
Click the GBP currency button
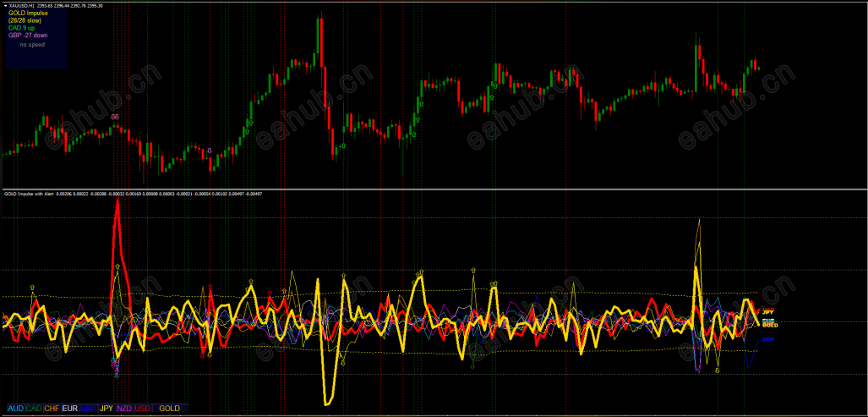click(x=89, y=409)
